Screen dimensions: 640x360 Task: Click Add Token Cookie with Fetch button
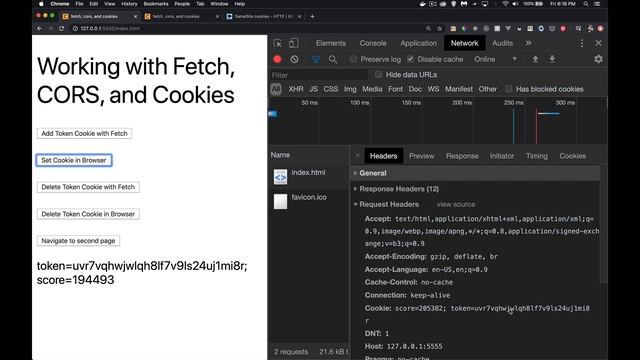84,133
